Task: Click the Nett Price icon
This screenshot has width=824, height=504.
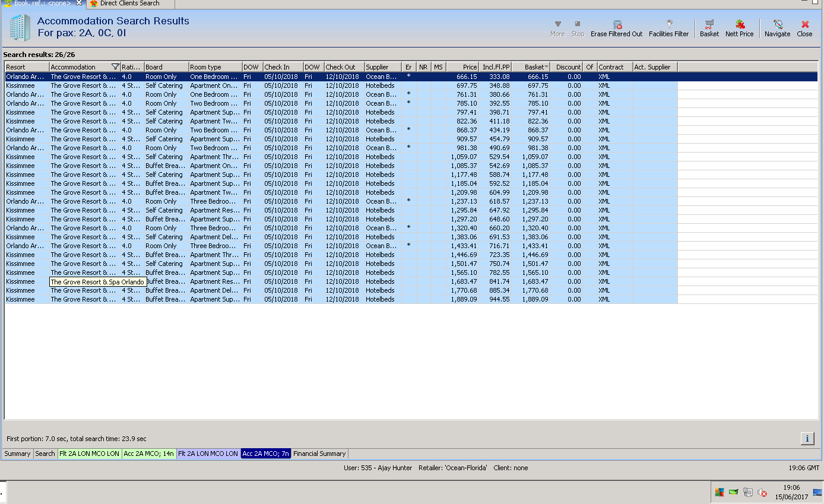Action: 739,25
